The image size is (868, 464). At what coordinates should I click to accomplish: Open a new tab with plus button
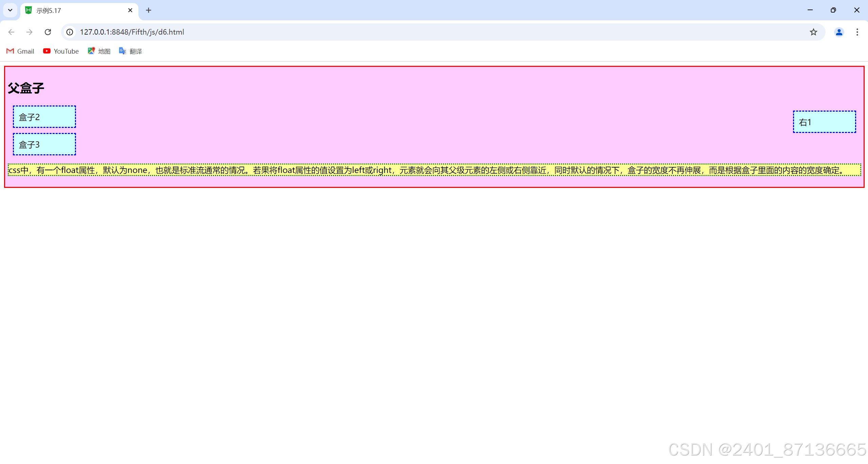pyautogui.click(x=149, y=10)
